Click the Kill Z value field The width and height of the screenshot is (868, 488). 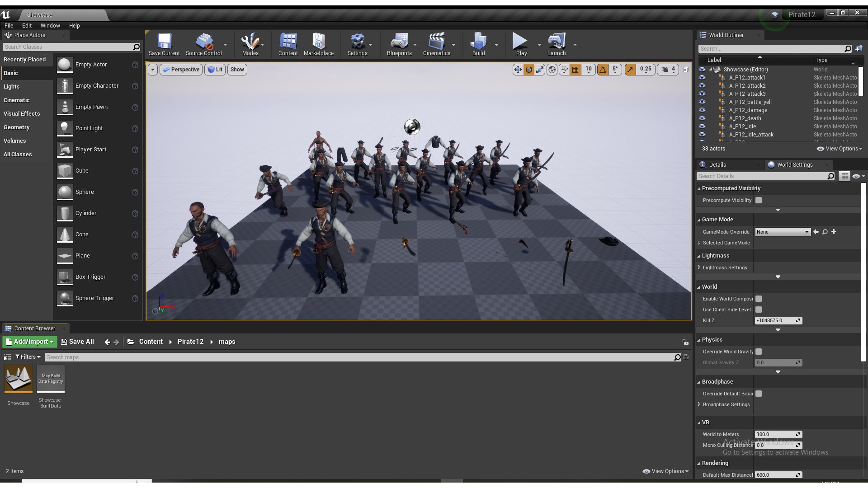point(775,320)
